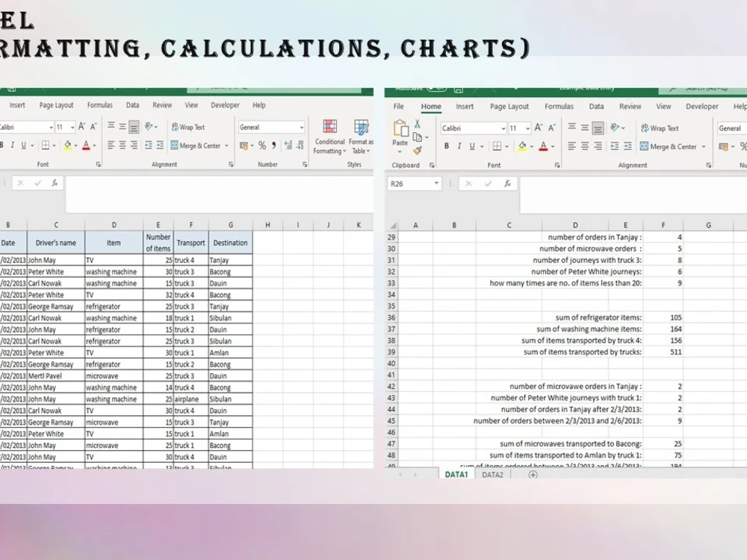Click Select All corner in right window

[x=393, y=225]
